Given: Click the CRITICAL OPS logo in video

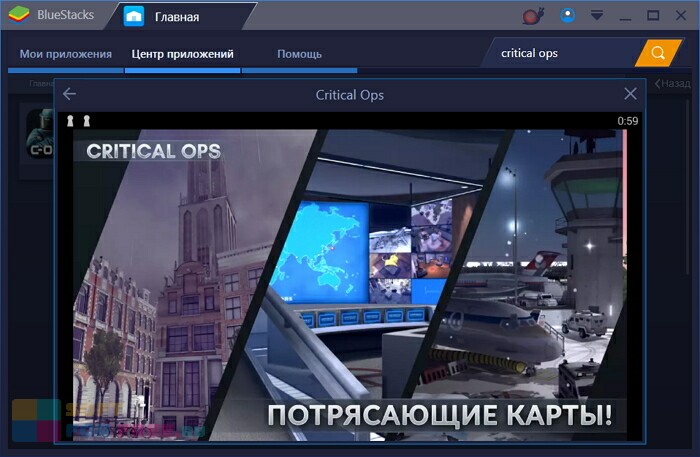Looking at the screenshot, I should [x=153, y=151].
